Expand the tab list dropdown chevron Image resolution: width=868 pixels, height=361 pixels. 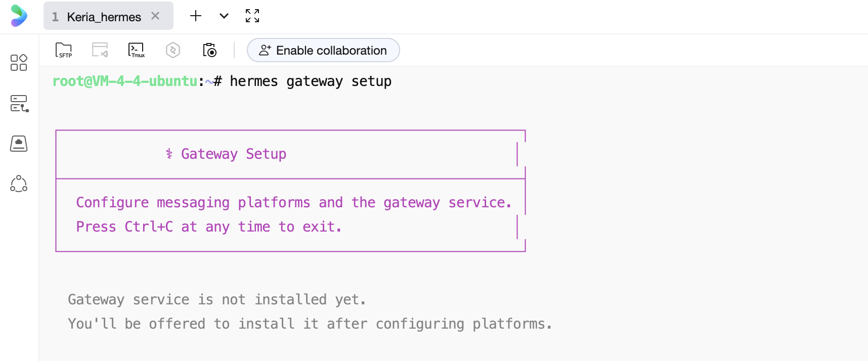point(224,16)
